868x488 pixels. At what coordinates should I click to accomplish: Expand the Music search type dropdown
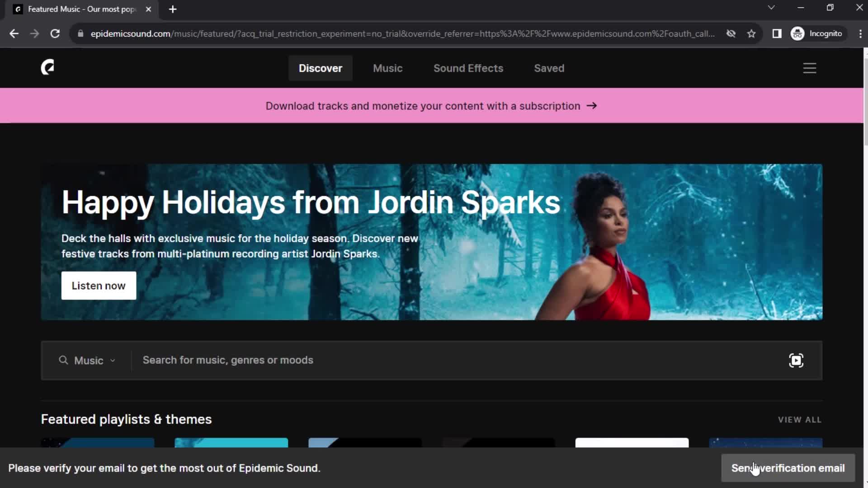pos(94,361)
